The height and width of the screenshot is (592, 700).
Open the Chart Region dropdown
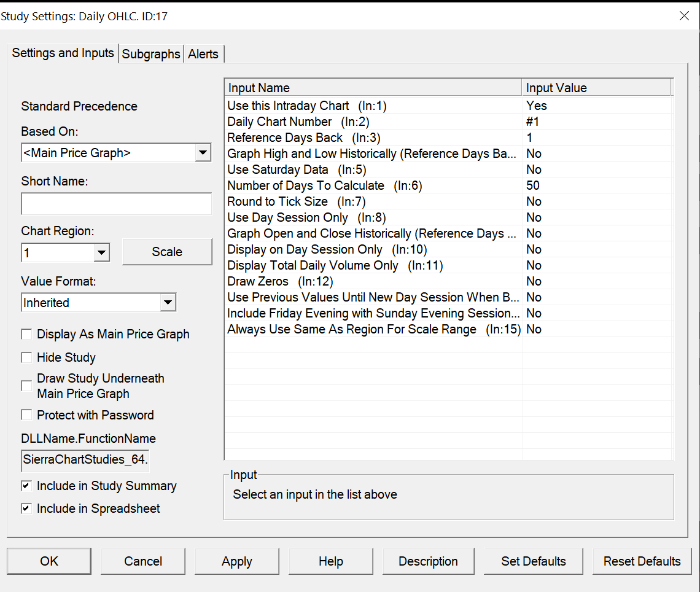pos(102,252)
